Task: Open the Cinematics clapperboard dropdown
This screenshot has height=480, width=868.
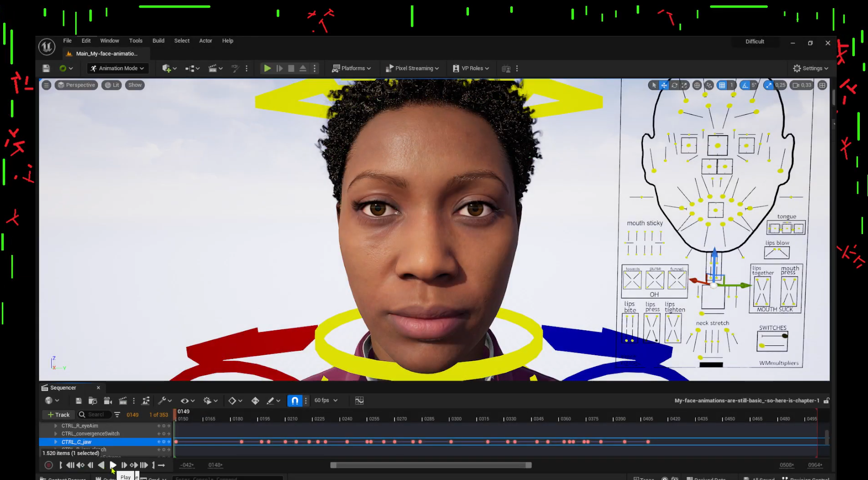Action: 215,69
